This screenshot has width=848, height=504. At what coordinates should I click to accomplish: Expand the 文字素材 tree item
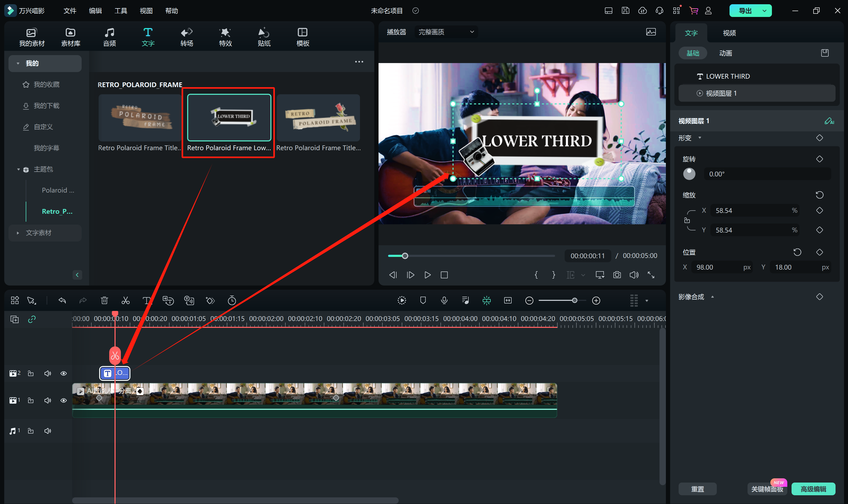point(18,233)
